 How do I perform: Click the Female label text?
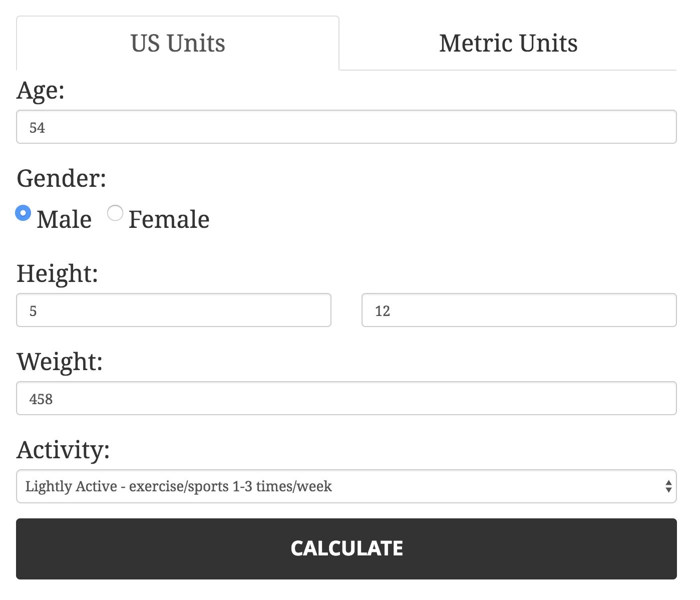pos(169,219)
